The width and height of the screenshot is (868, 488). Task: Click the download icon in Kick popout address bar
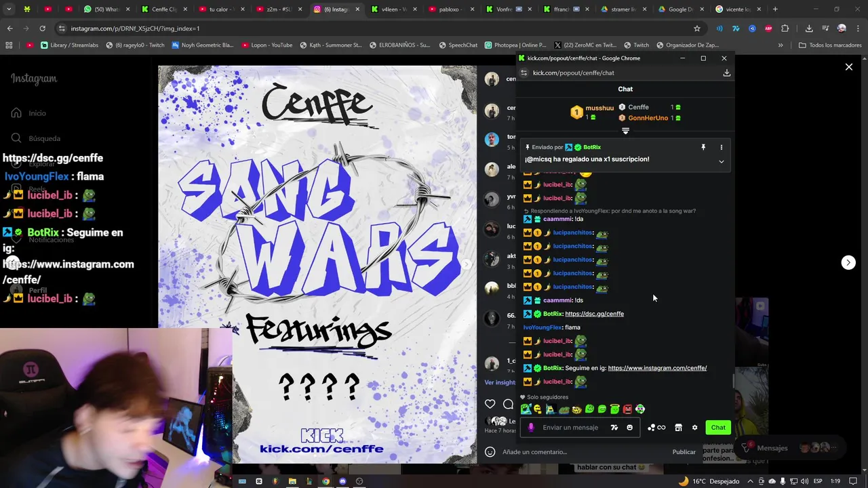click(x=727, y=73)
